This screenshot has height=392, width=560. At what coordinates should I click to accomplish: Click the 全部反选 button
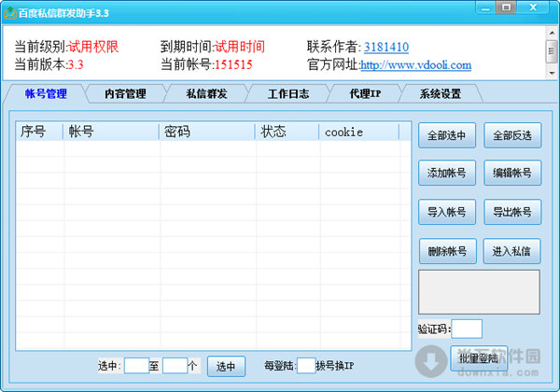[512, 135]
